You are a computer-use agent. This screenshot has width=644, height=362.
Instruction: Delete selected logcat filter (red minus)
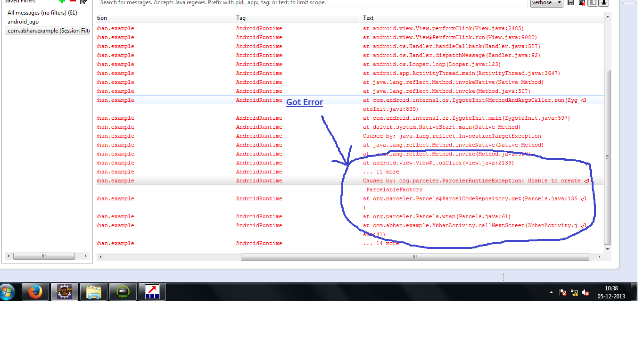tap(73, 1)
